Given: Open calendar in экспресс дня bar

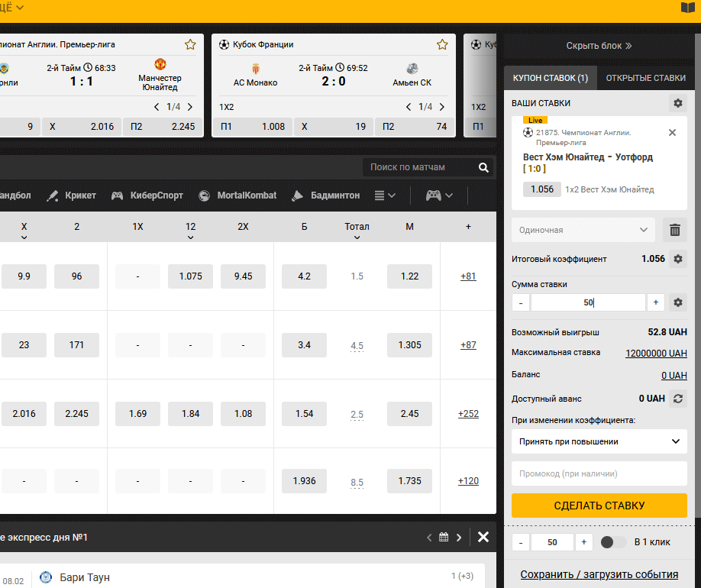Looking at the screenshot, I should (x=444, y=537).
